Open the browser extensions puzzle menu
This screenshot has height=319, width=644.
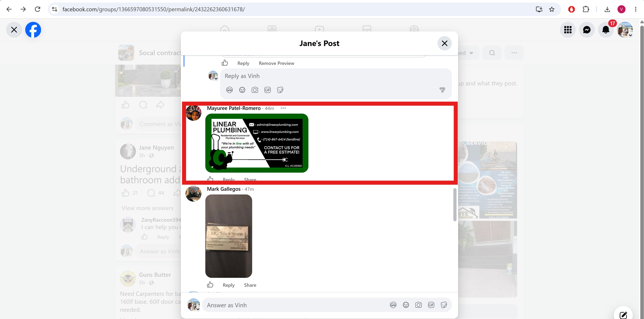(x=586, y=9)
